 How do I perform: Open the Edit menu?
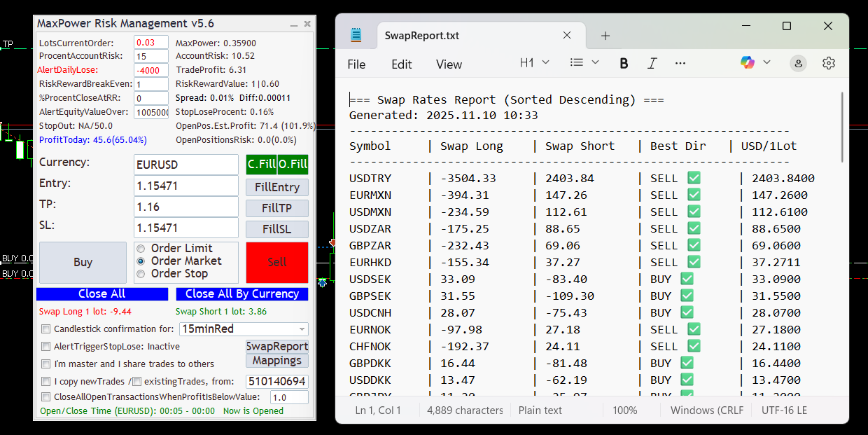[402, 64]
